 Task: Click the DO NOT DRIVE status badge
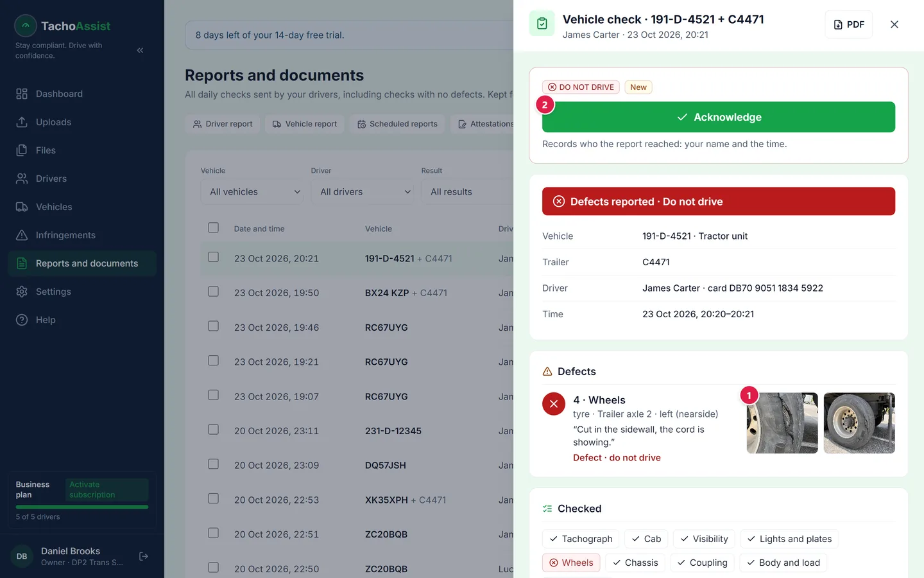(x=581, y=87)
